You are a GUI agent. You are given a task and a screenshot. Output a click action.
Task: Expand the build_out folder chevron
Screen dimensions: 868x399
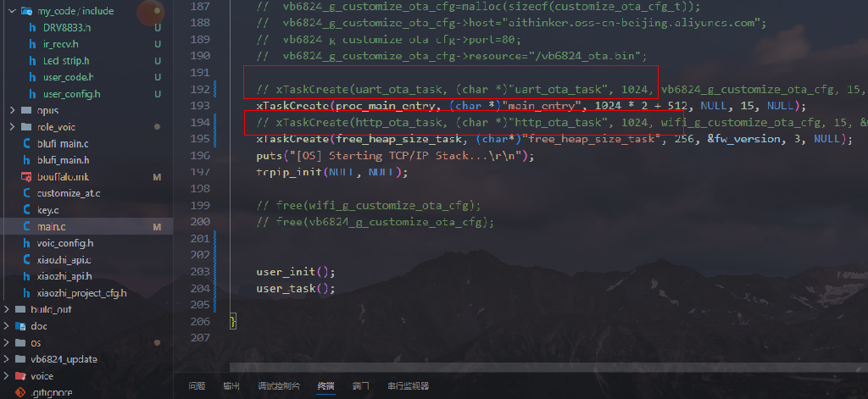click(6, 309)
